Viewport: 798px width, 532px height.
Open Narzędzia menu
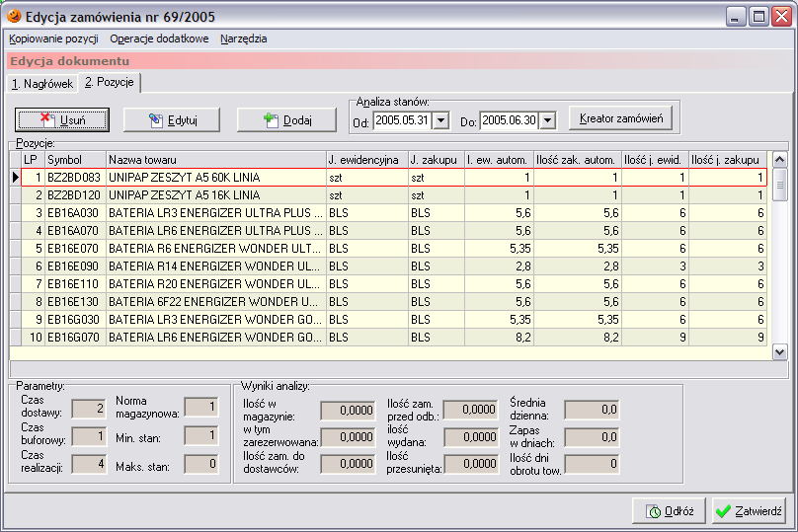coord(243,38)
